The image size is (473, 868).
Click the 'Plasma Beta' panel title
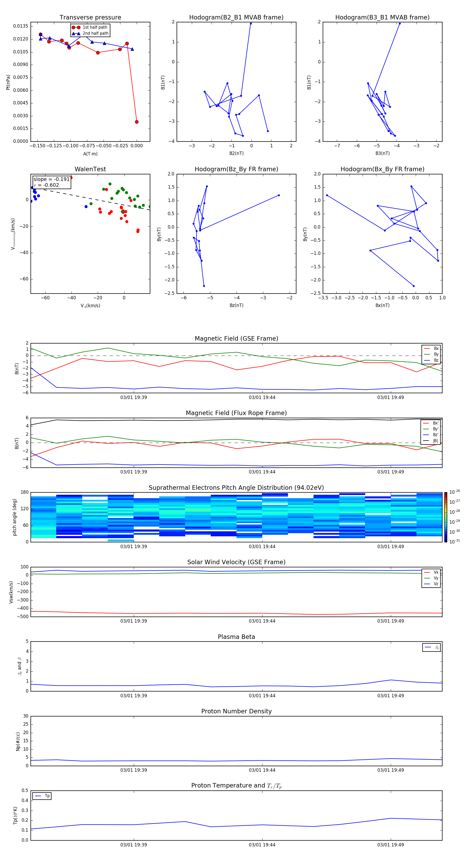point(236,637)
